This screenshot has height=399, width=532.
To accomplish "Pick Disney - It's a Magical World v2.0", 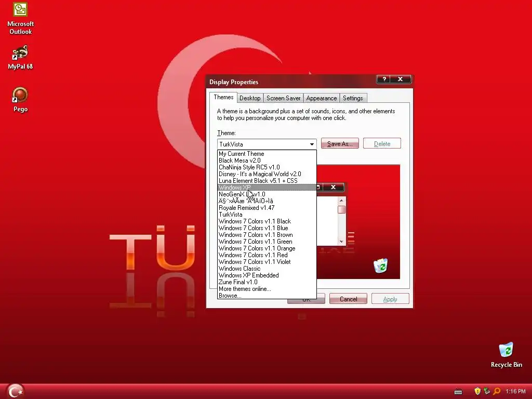I will (267, 174).
